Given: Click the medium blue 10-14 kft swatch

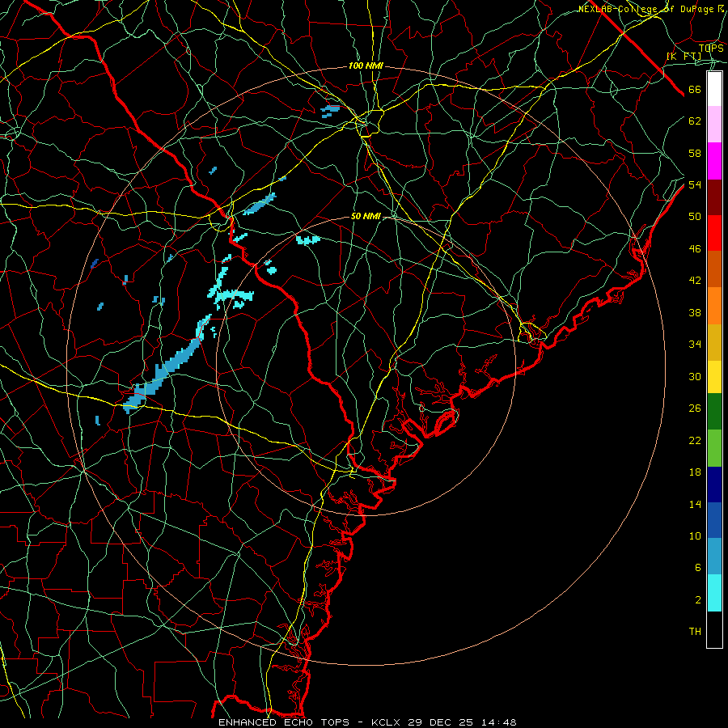Looking at the screenshot, I should [714, 520].
